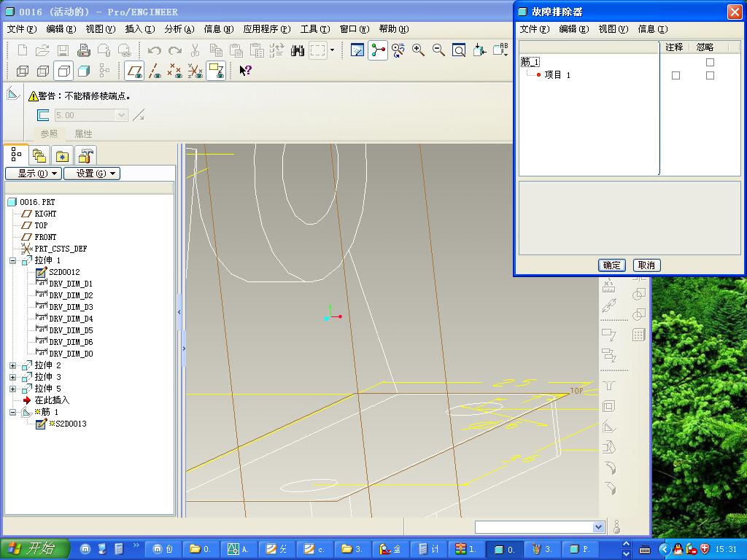747x560 pixels.
Task: Click the taskbar clock showing 15:31
Action: tap(726, 550)
